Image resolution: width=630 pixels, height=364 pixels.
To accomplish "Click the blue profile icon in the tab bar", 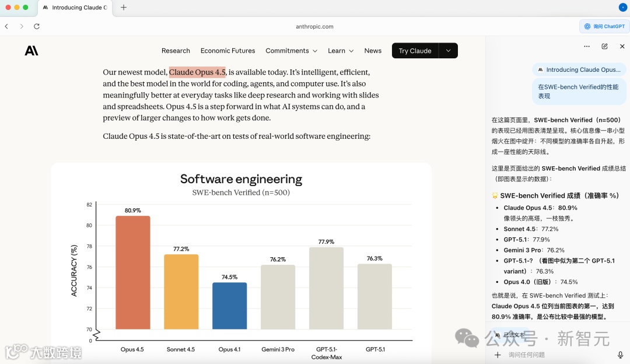I will pyautogui.click(x=623, y=7).
